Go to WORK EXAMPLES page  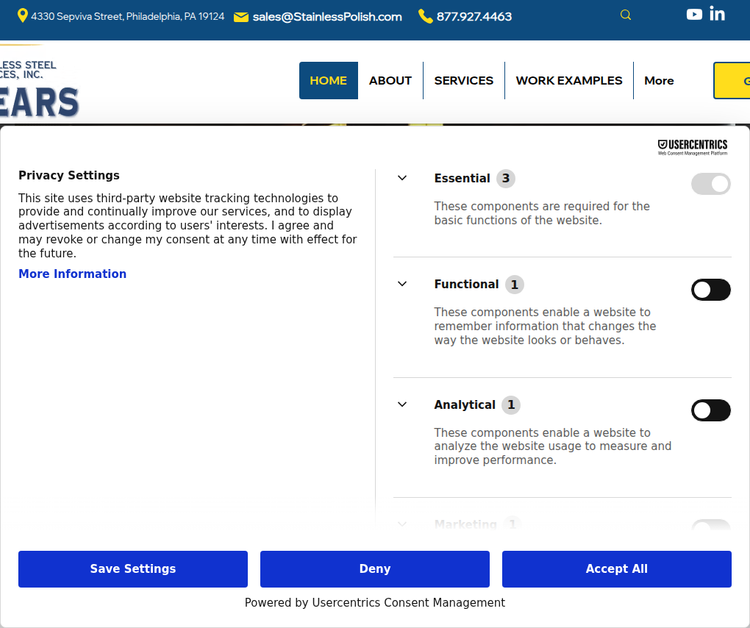point(568,81)
